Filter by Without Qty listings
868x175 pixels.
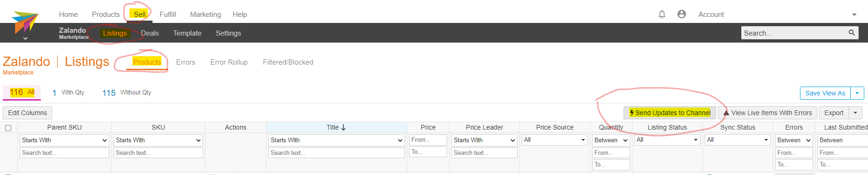(x=127, y=93)
